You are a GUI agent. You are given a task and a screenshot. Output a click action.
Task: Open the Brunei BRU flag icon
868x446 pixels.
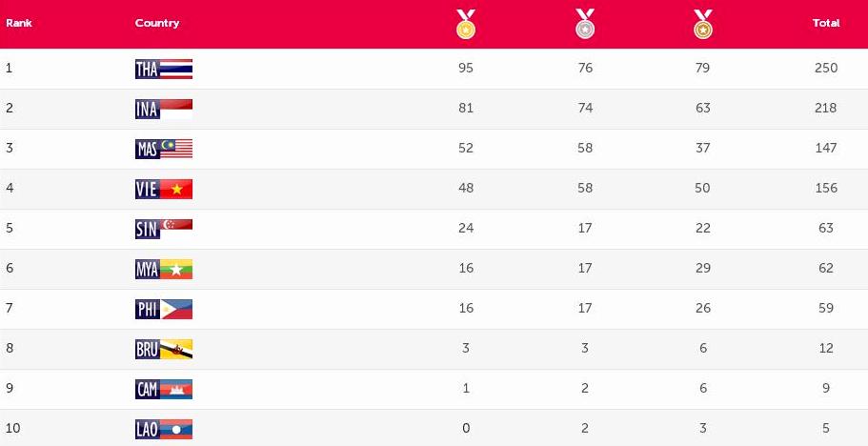click(x=164, y=349)
